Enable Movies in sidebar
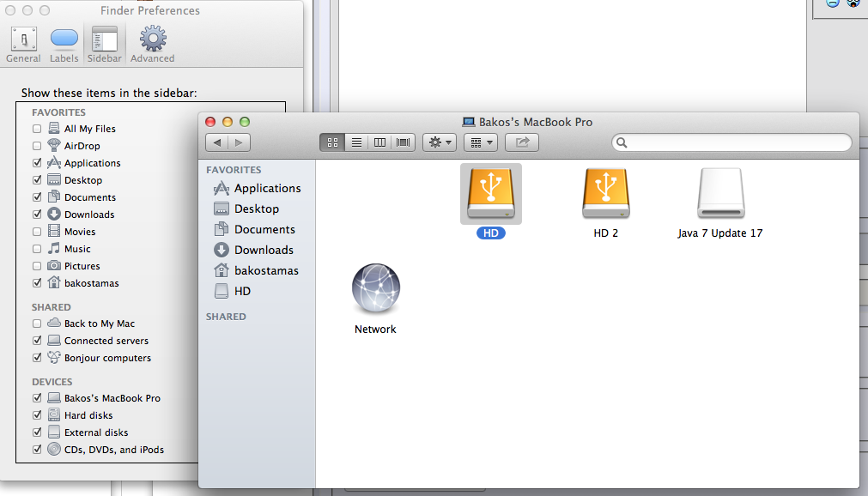 pyautogui.click(x=37, y=232)
